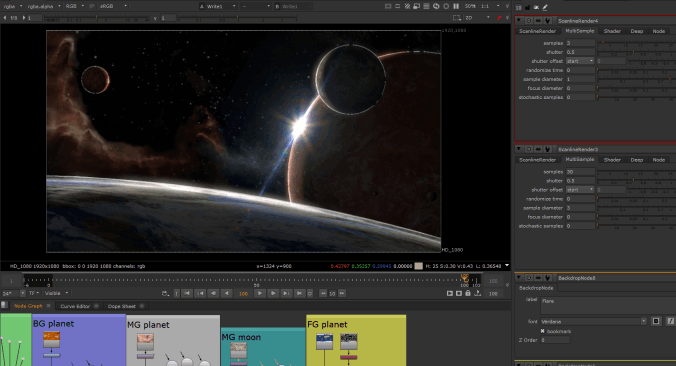Switch to Curve Editor tab
The width and height of the screenshot is (676, 366).
click(x=75, y=306)
